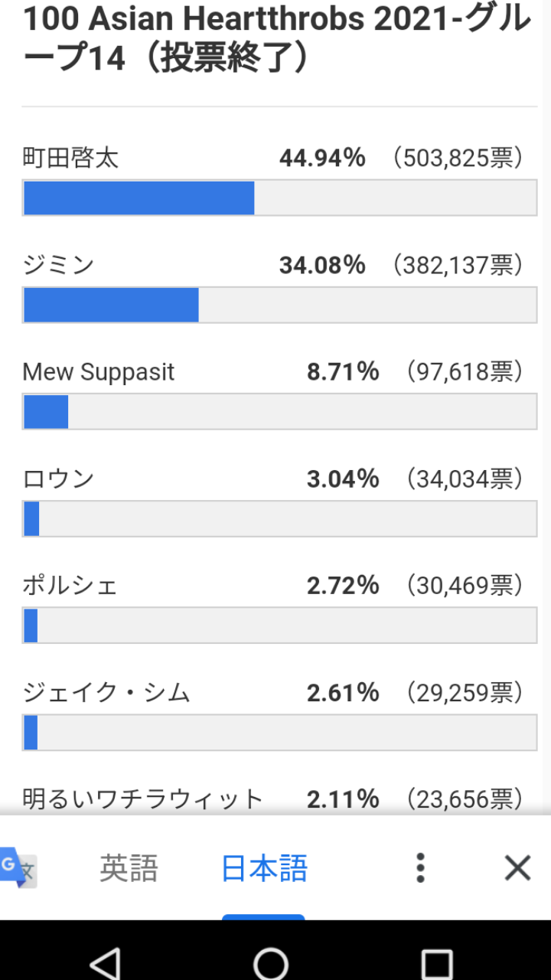Click the 34.08% result bar for ジミン
The image size is (551, 980).
[279, 305]
